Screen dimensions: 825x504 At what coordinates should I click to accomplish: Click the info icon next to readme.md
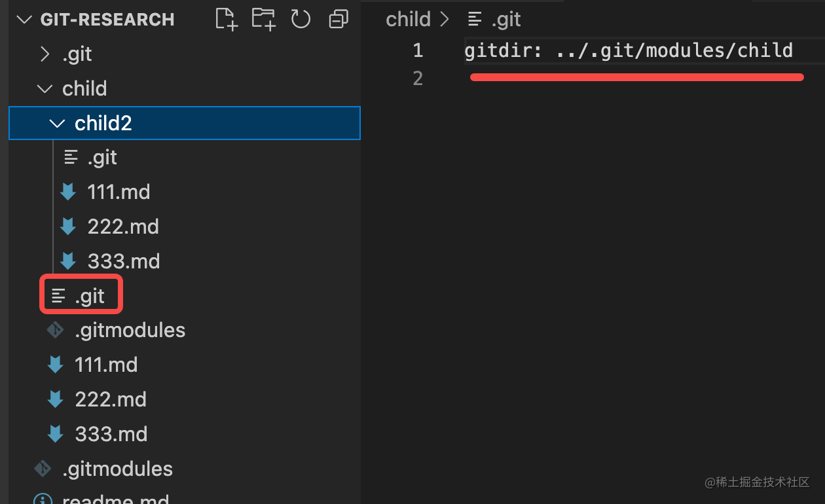[43, 499]
